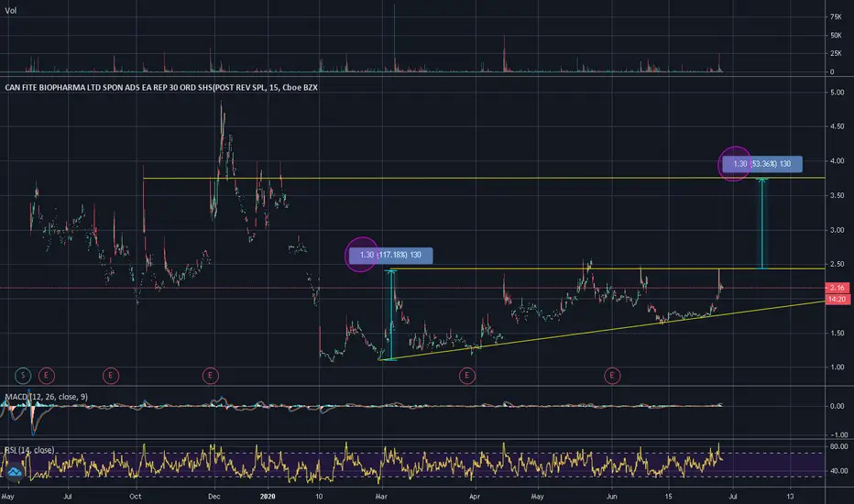The height and width of the screenshot is (504, 854).
Task: Click the blue cloud icon in the RSI pane
Action: coord(15,472)
